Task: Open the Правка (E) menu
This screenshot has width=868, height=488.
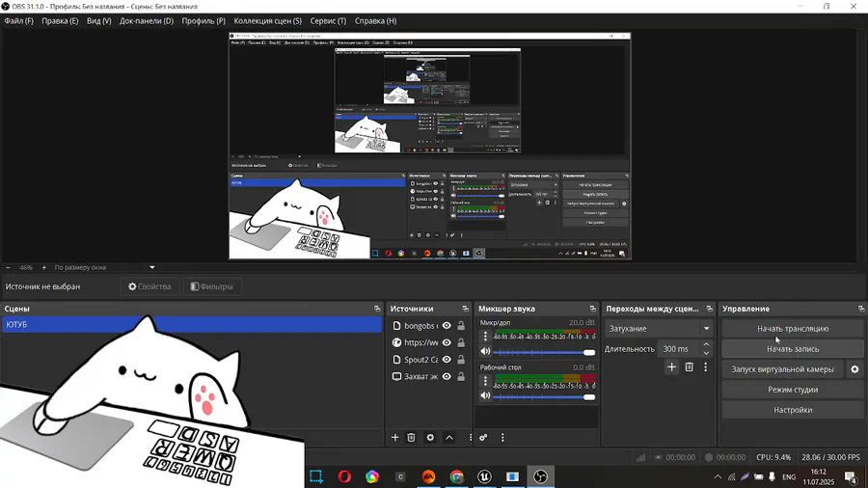Action: click(60, 21)
